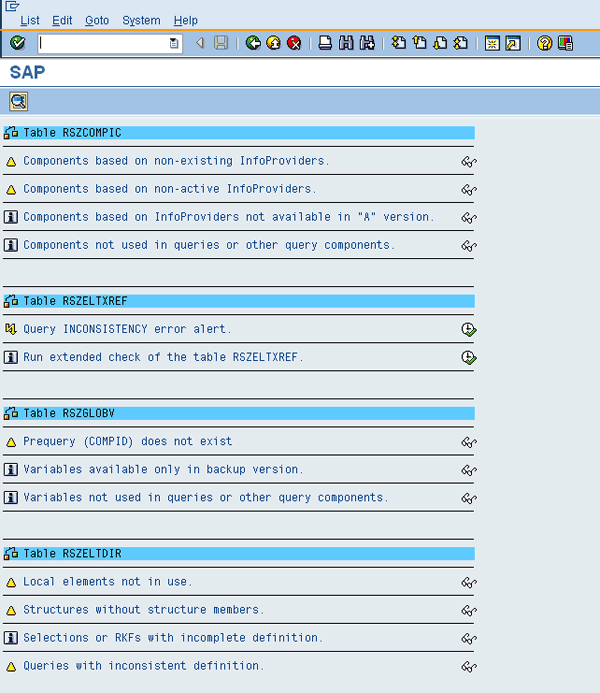Click the Choose detail magnifier button
Screen dimensions: 600x693
pos(19,102)
